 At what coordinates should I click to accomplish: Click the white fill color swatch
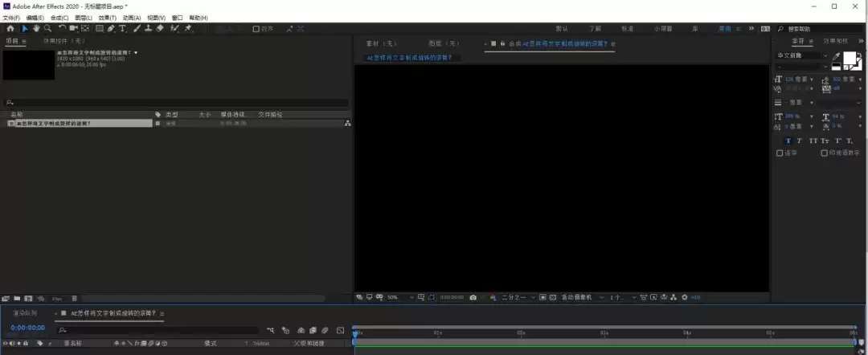(x=850, y=58)
